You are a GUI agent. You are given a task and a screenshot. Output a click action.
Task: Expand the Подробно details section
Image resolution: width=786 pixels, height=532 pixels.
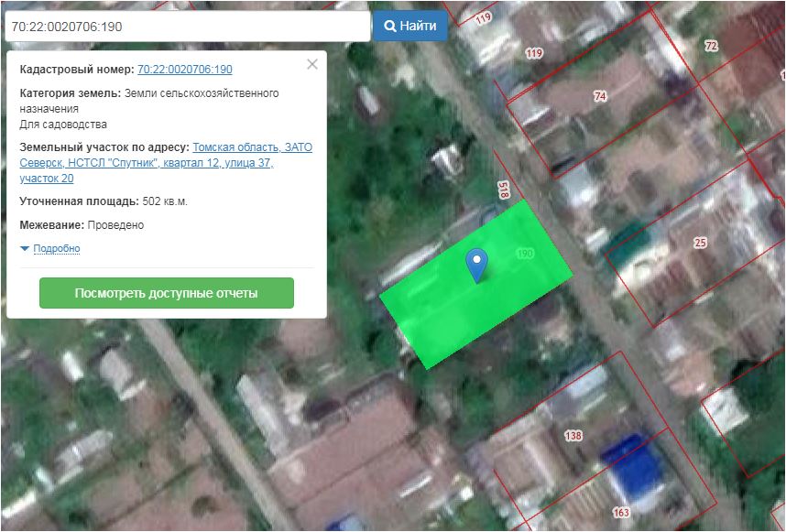point(56,249)
